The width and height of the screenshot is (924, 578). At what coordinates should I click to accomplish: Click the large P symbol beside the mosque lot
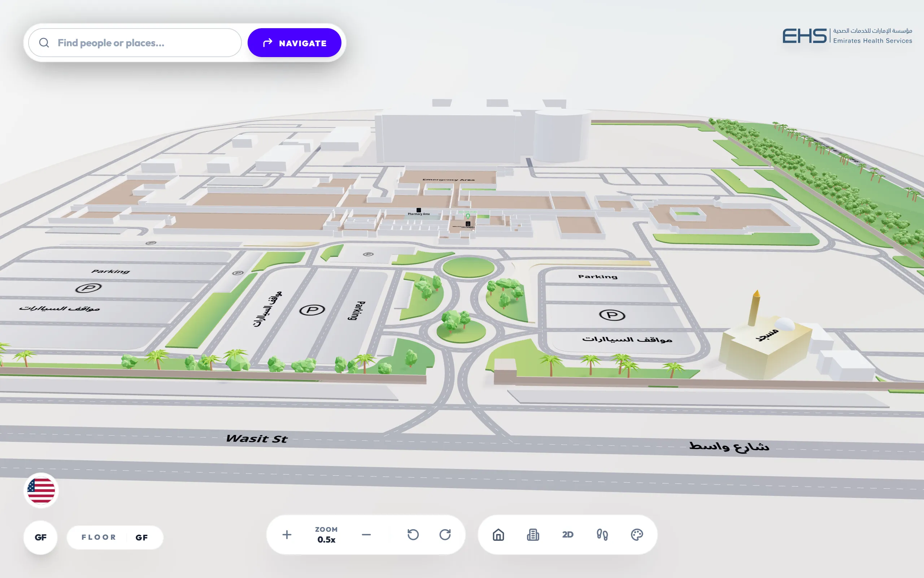point(612,315)
